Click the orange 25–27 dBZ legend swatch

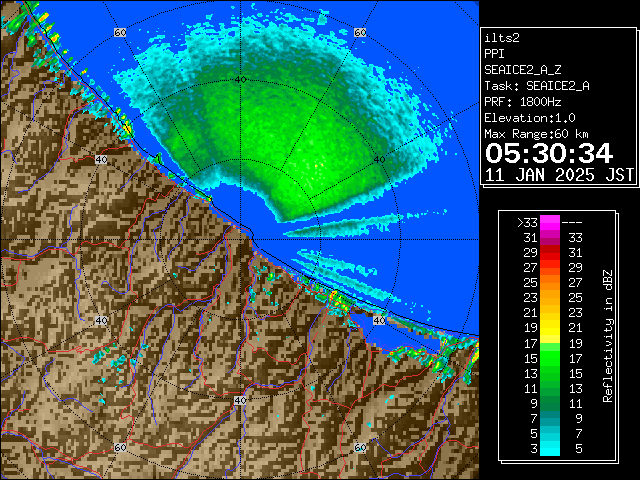[550, 283]
